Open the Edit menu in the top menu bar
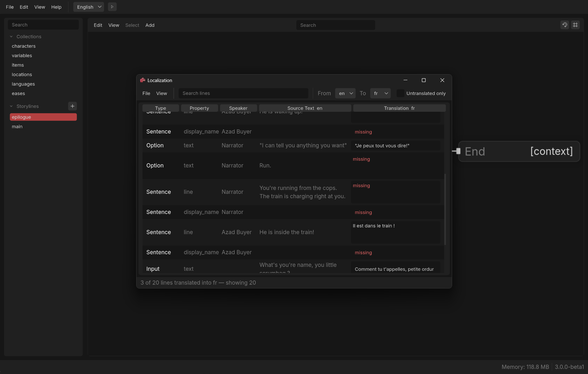The height and width of the screenshot is (374, 588). point(24,7)
